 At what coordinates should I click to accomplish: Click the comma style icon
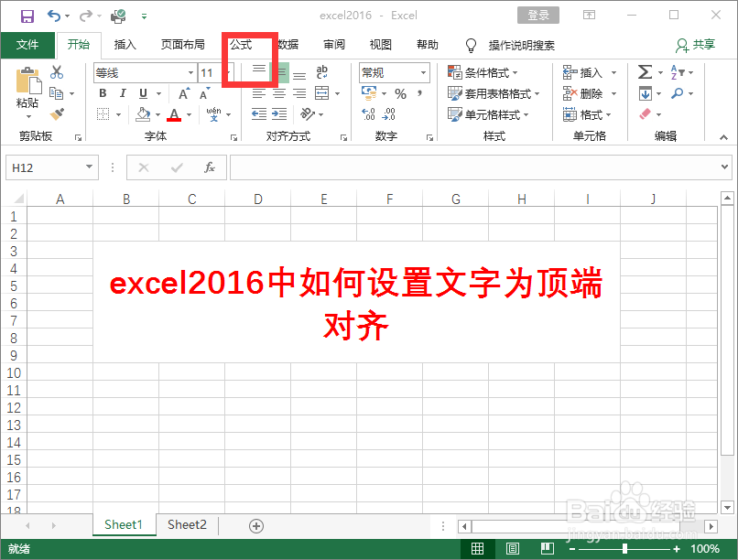pyautogui.click(x=419, y=93)
